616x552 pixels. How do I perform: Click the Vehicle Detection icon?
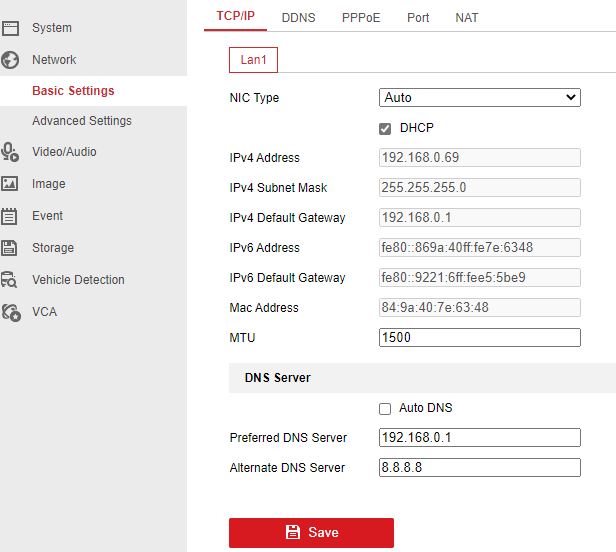(x=11, y=280)
